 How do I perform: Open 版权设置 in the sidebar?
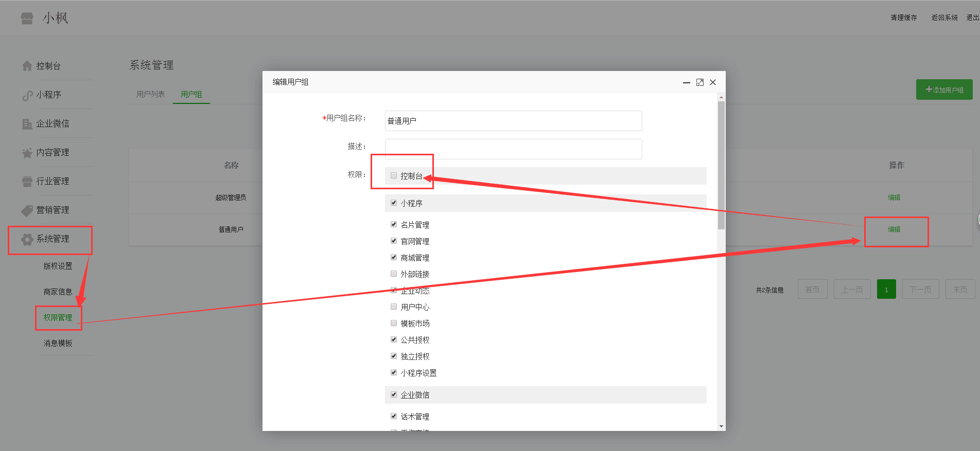pyautogui.click(x=58, y=266)
